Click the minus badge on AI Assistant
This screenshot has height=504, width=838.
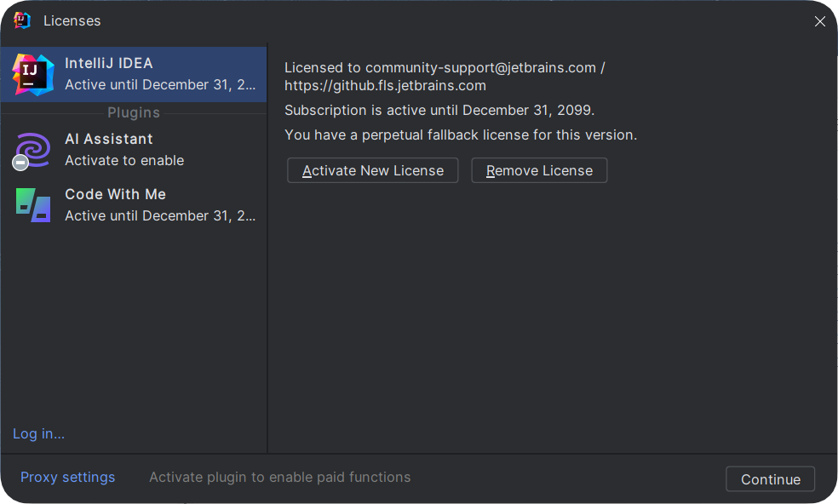(x=20, y=163)
